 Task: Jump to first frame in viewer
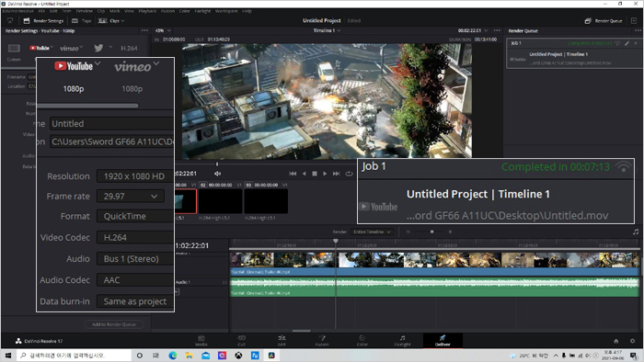point(293,174)
